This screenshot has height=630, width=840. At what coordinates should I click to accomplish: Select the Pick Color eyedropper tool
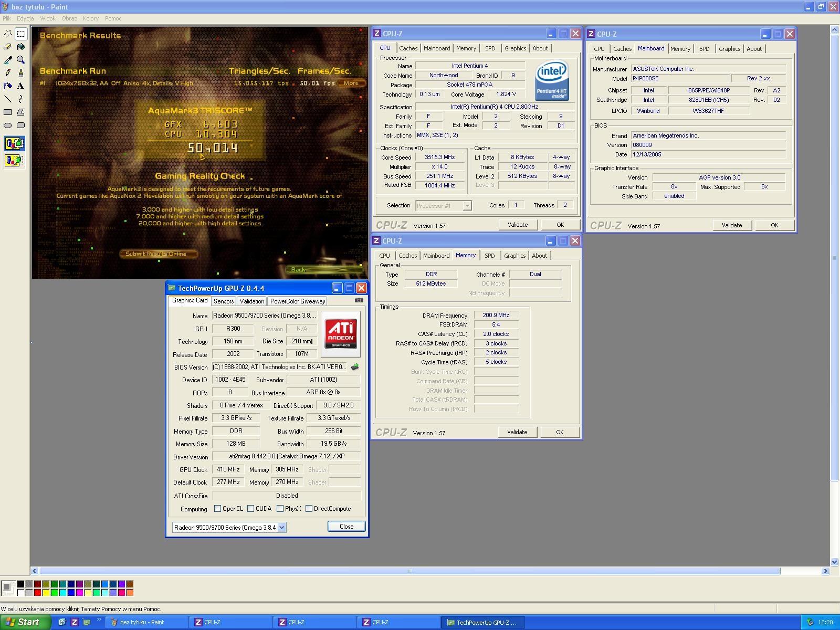(8, 60)
